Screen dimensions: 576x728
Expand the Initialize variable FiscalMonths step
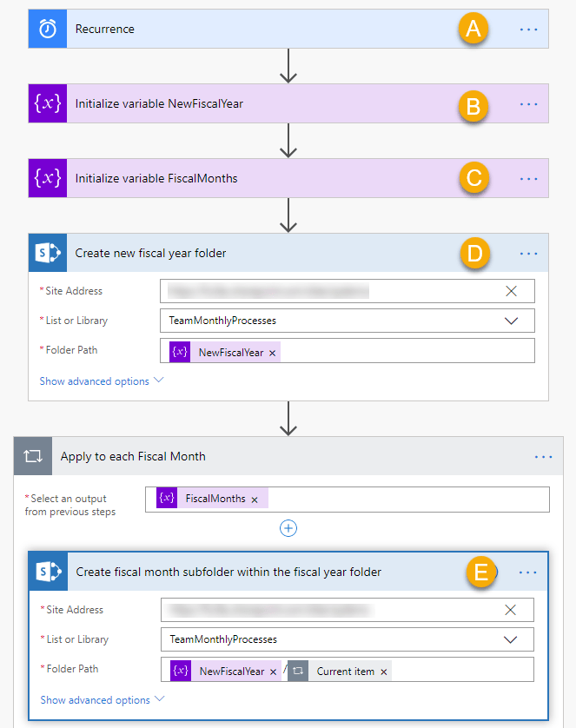coord(288,178)
